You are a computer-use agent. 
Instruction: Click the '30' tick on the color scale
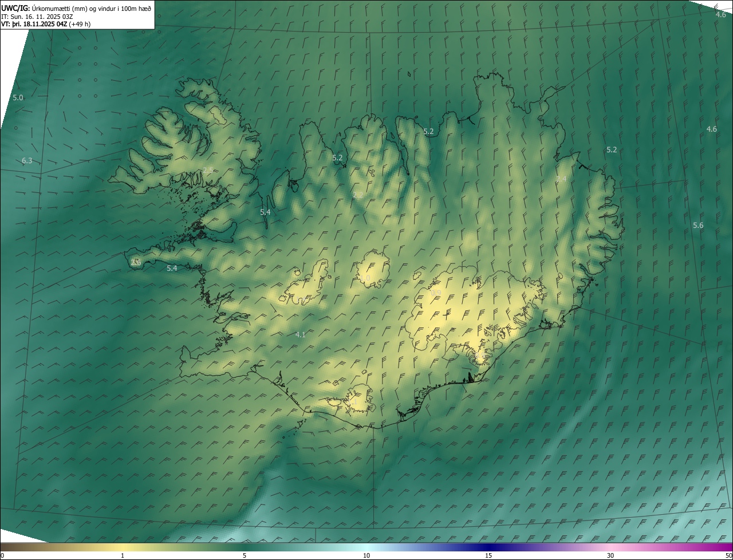tap(610, 555)
